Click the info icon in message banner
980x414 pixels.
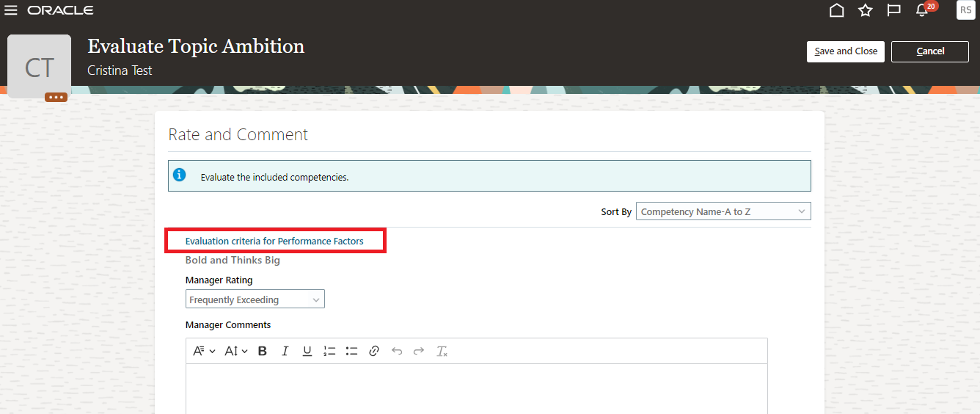tap(179, 175)
